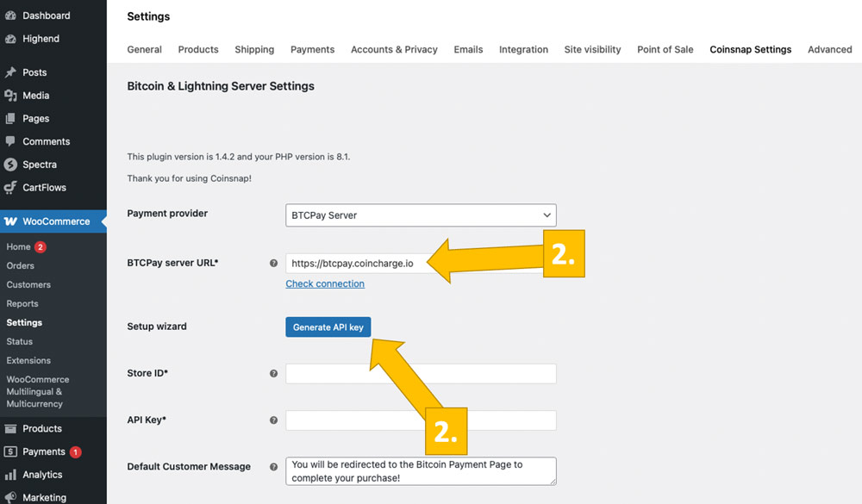This screenshot has height=504, width=862.
Task: Open the Payment provider dropdown
Action: [x=421, y=215]
